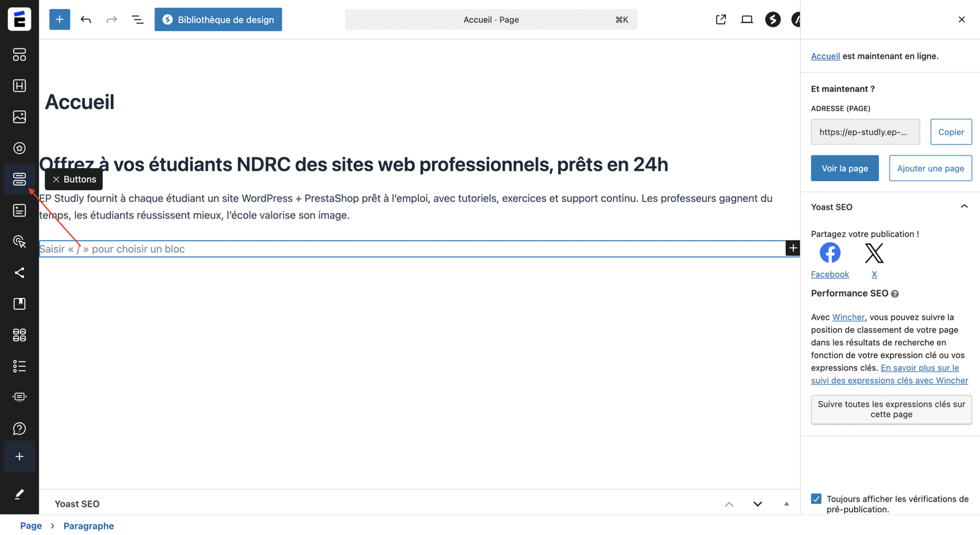The width and height of the screenshot is (980, 535).
Task: Dismiss the Buttons tooltip with its X
Action: (x=56, y=179)
